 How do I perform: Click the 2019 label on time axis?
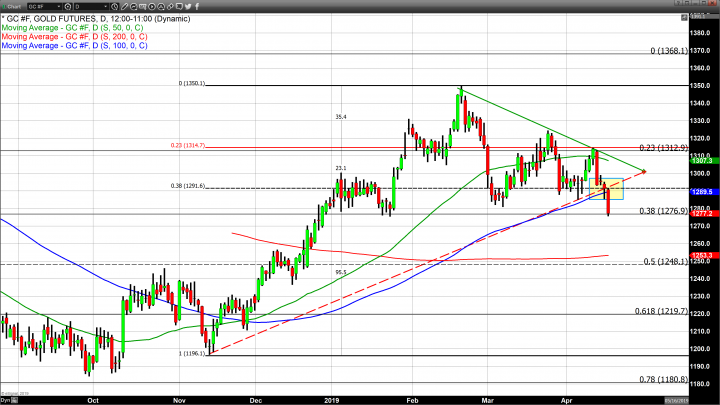point(332,400)
